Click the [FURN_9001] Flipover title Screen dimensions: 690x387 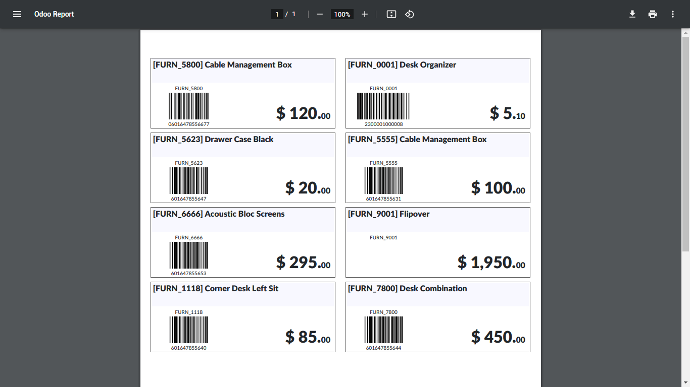(389, 214)
